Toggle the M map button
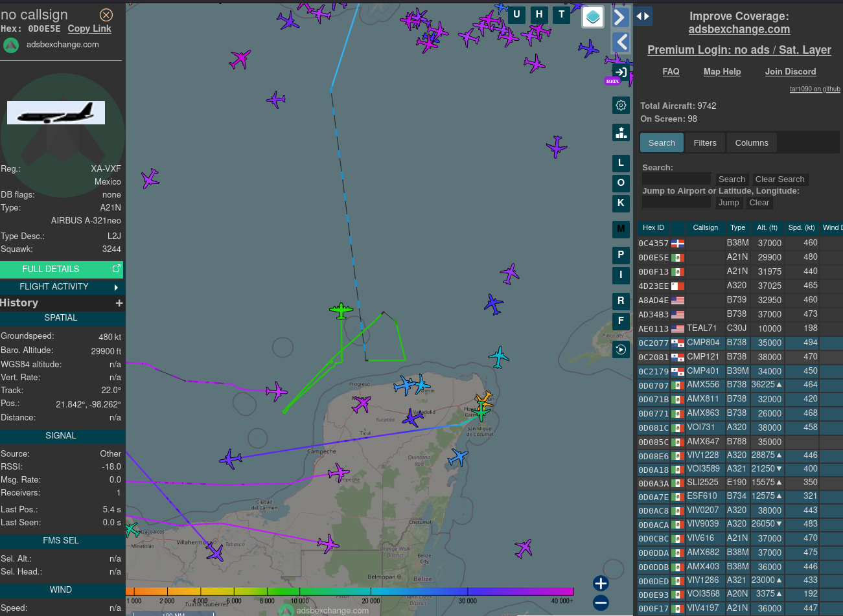 [621, 229]
